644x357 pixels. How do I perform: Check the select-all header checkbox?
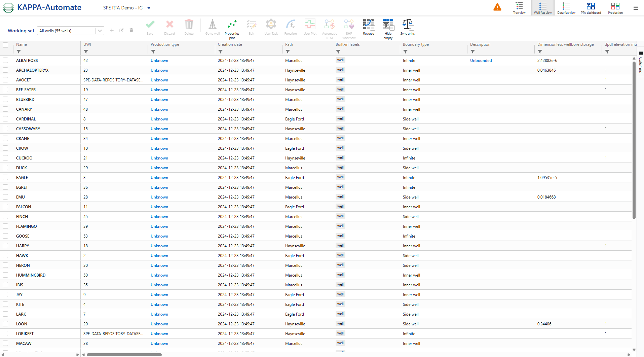[5, 45]
